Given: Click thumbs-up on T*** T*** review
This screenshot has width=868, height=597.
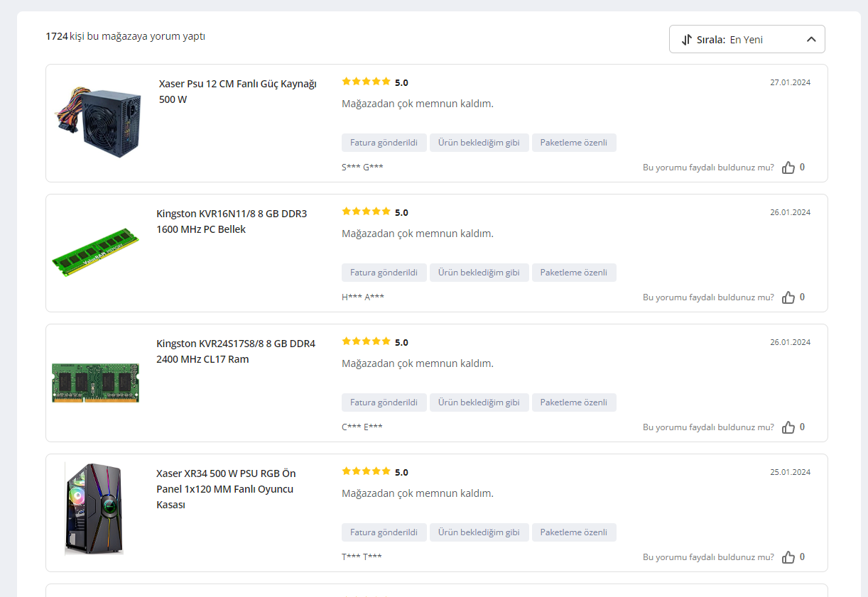Looking at the screenshot, I should pos(788,557).
